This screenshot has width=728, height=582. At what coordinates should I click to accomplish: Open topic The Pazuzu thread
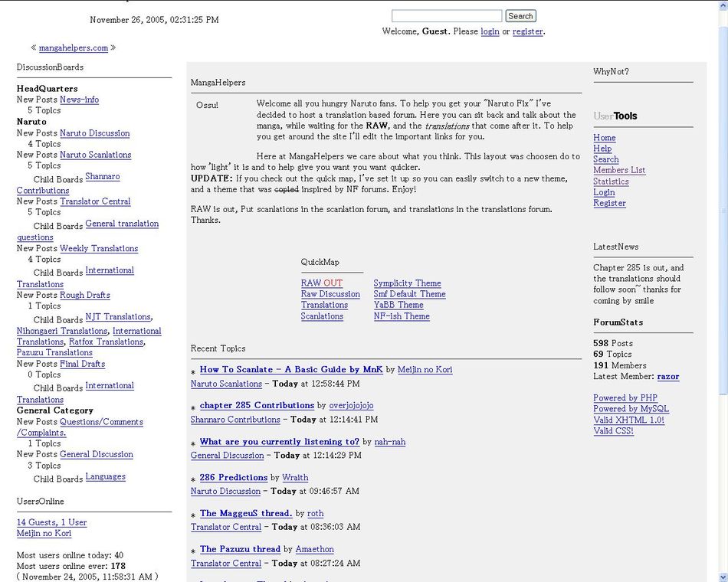240,549
